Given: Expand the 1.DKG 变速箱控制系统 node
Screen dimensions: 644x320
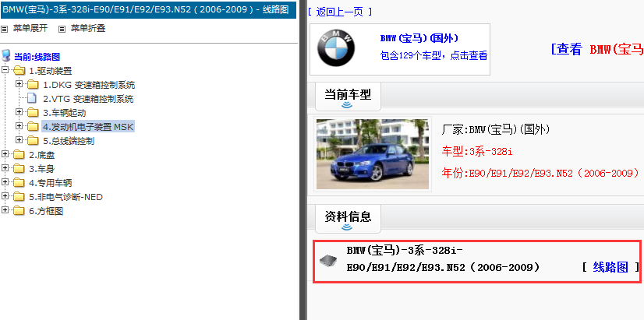Looking at the screenshot, I should click(x=19, y=83).
